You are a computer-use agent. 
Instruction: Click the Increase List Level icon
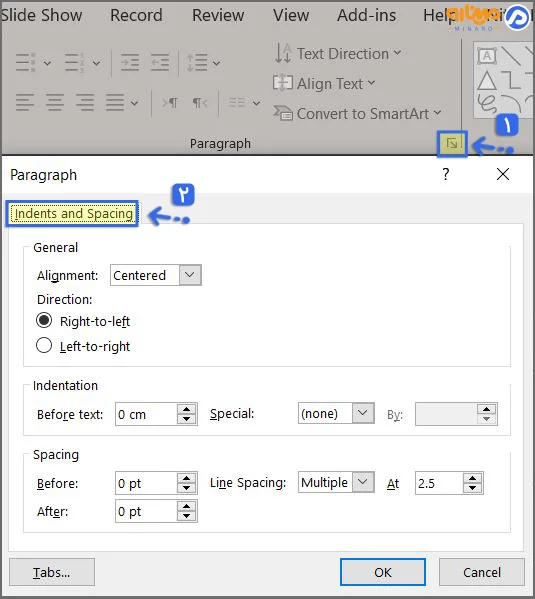(x=160, y=62)
